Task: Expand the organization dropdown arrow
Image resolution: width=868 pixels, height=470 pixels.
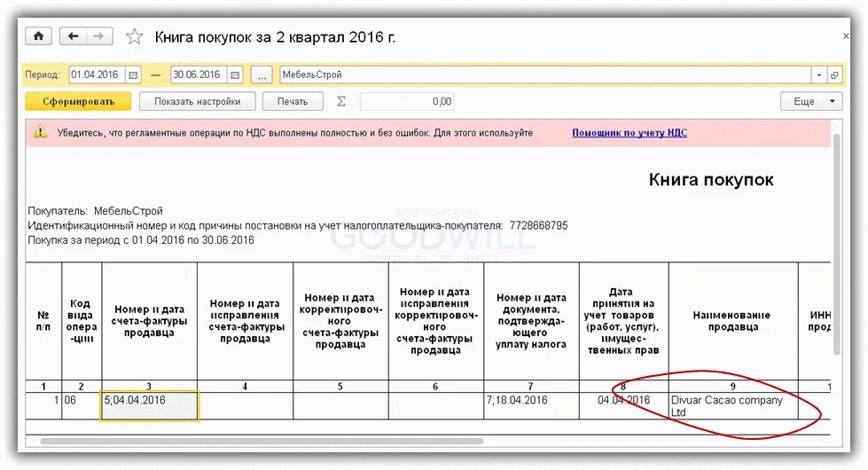Action: [x=819, y=74]
